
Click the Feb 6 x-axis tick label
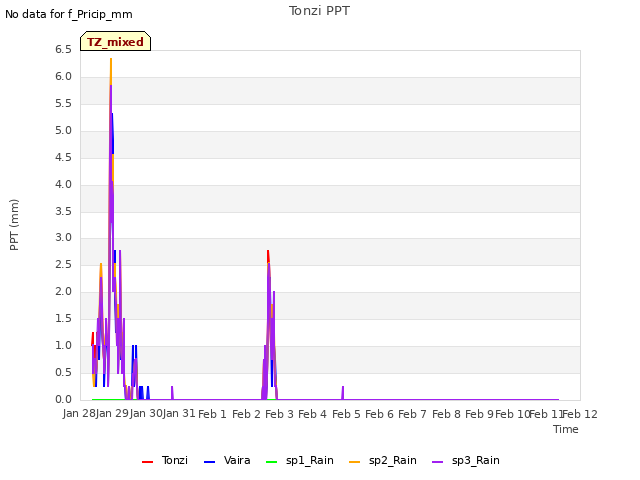379,414
